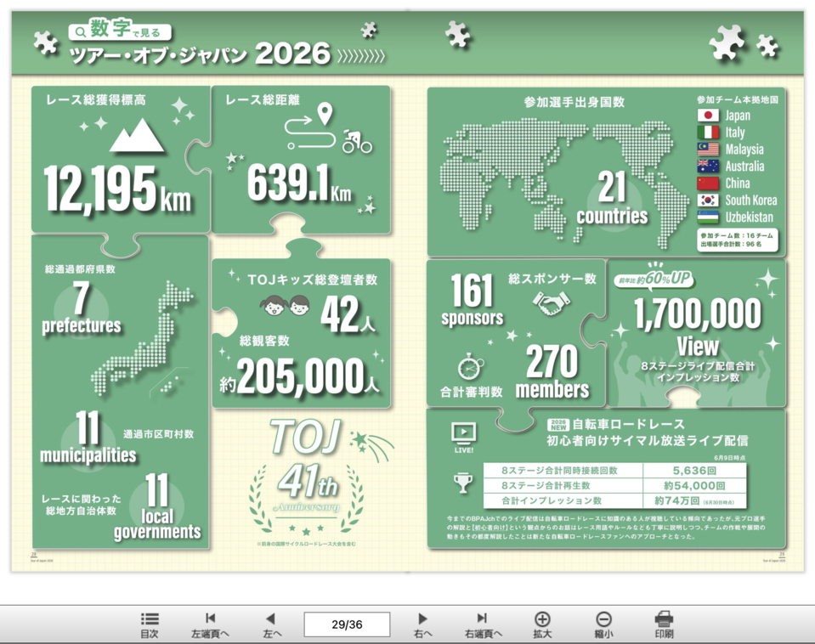Click the handshake icon under 総スポンサー数
815x644 pixels.
pyautogui.click(x=552, y=303)
